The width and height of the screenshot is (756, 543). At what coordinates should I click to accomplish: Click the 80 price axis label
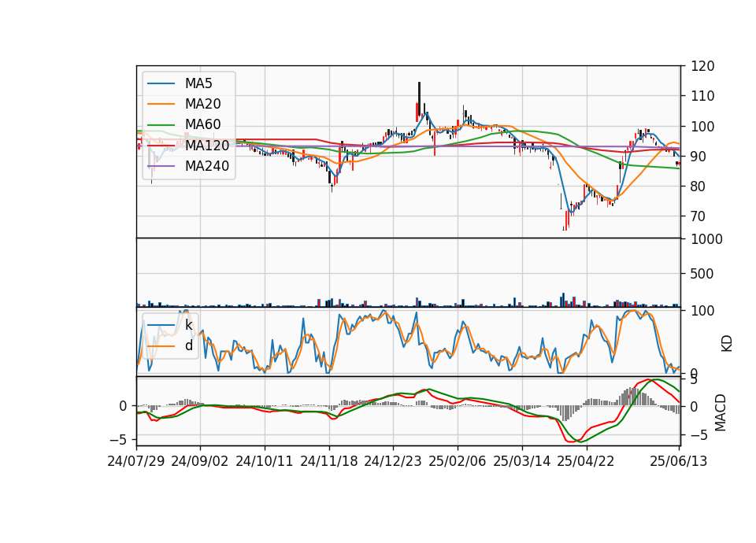click(699, 186)
